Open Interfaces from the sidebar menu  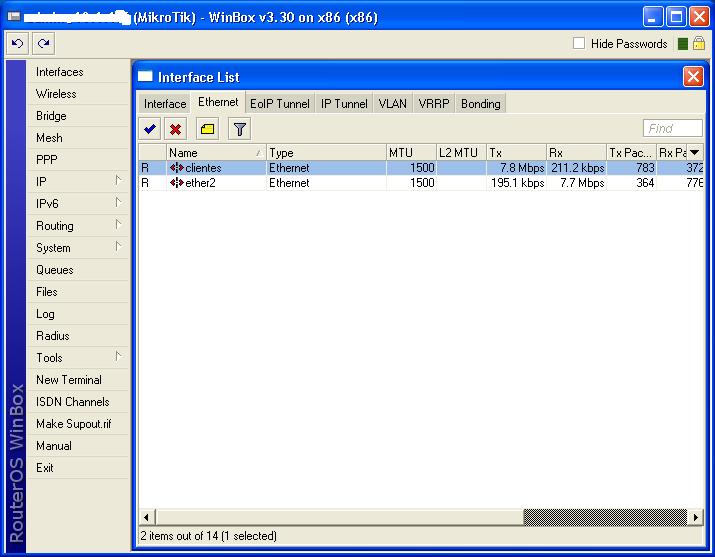point(78,72)
